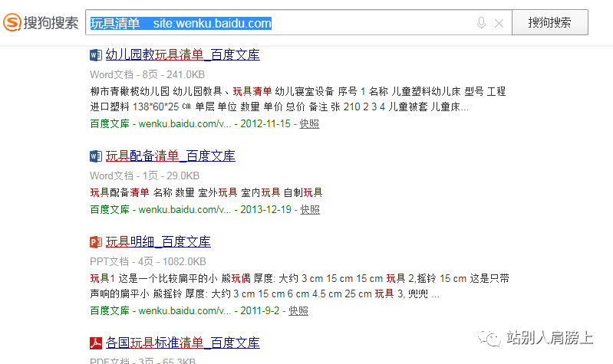Screen dimensions: 613x364
Task: Click the 搜狗搜索 logo text
Action: click(51, 23)
